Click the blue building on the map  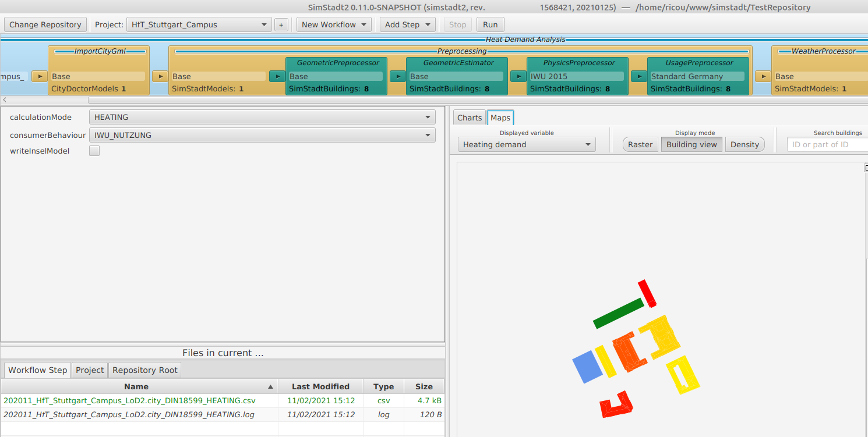coord(588,367)
